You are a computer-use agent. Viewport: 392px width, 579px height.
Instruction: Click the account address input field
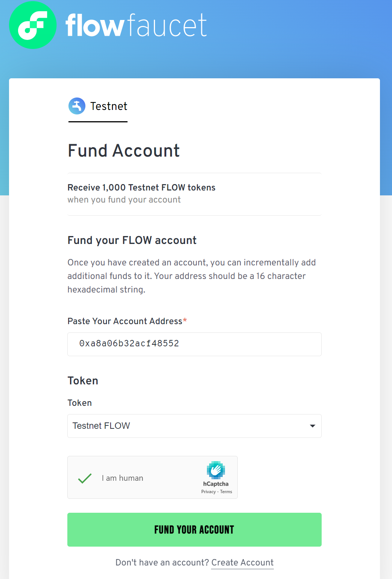tap(194, 344)
